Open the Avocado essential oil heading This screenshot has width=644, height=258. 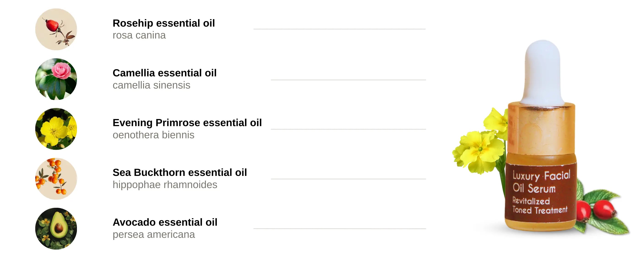click(165, 222)
